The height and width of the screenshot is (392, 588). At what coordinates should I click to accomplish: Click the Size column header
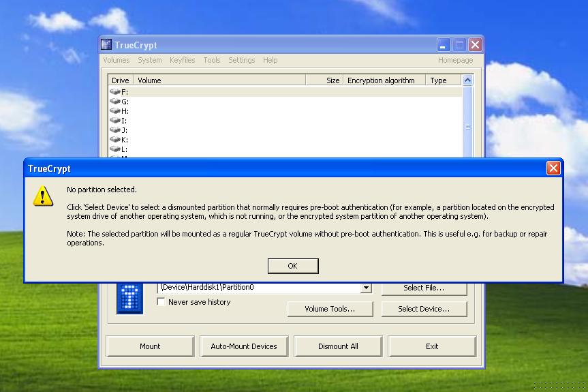(x=325, y=80)
